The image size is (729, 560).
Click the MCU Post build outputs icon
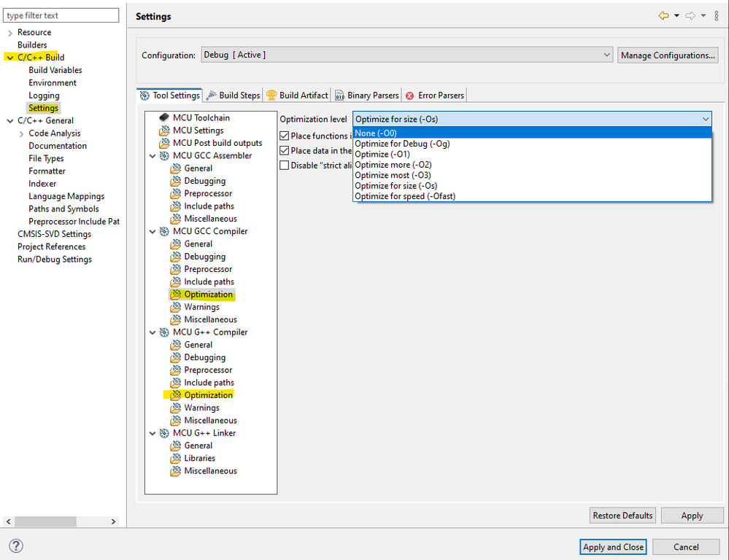click(164, 143)
